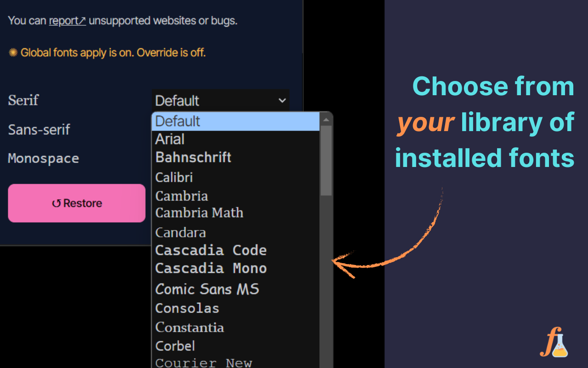Click the Global fonts apply status text
This screenshot has height=368, width=588.
coord(107,52)
